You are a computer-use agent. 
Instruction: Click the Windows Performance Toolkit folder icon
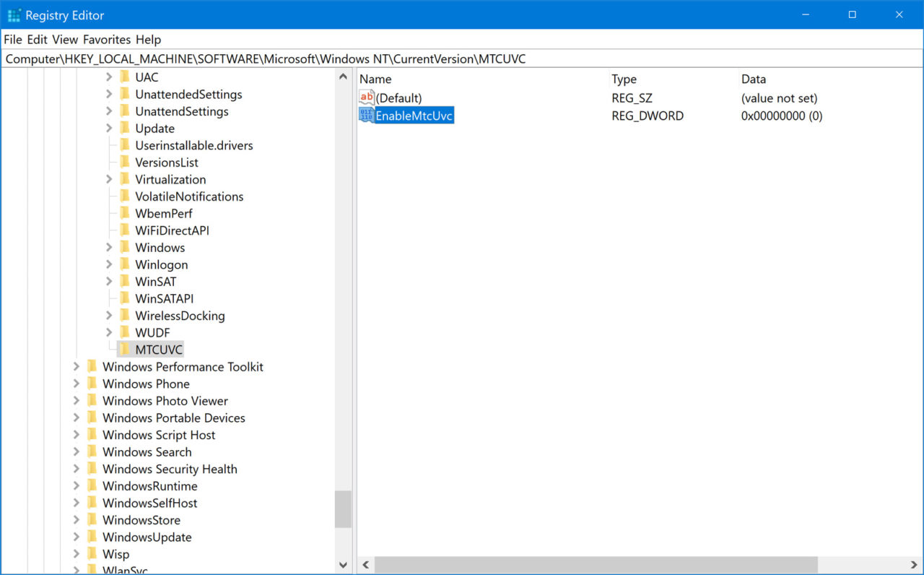tap(92, 367)
